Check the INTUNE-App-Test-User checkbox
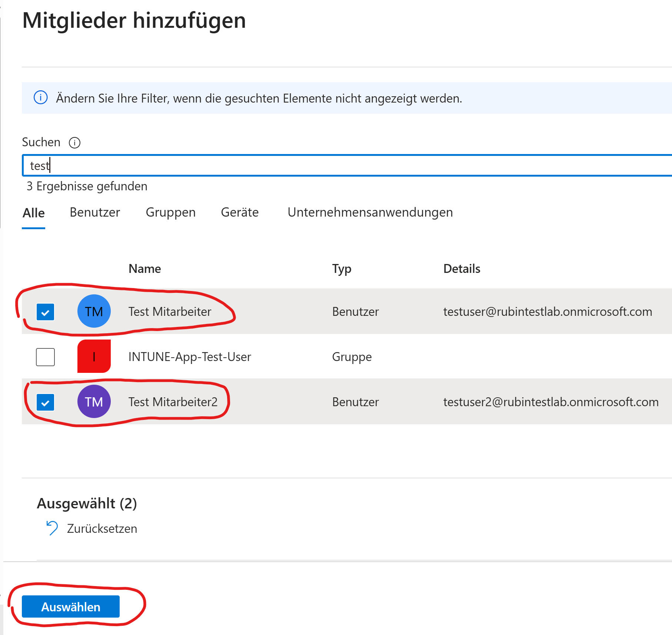This screenshot has width=672, height=635. click(46, 357)
